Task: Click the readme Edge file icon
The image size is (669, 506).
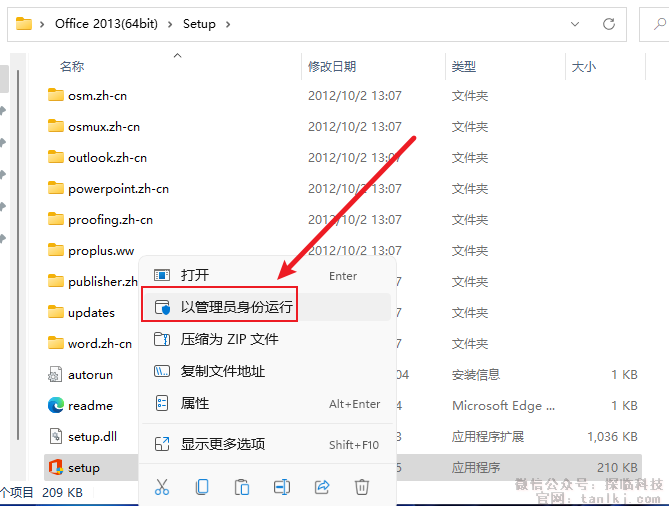Action: coord(56,405)
